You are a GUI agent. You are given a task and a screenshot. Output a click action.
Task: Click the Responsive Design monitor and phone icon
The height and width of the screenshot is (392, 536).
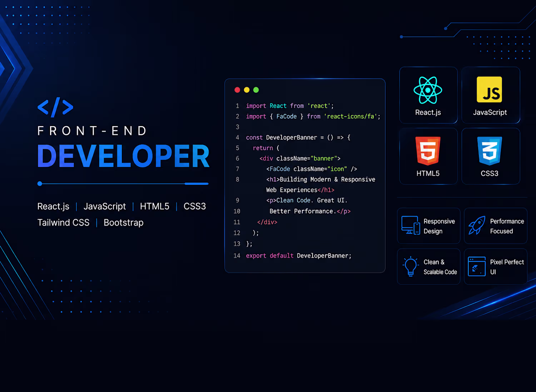coord(411,225)
